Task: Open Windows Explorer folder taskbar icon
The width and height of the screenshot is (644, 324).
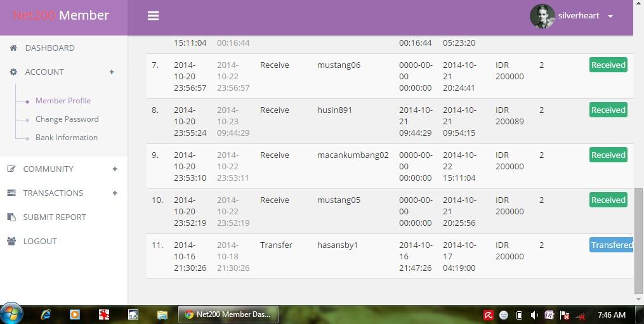Action: (162, 315)
